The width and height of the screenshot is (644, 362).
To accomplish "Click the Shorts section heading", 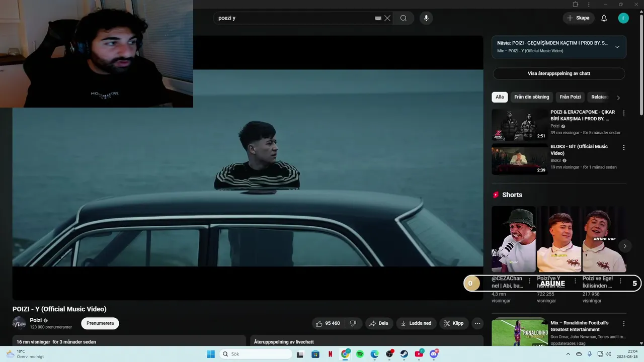I will point(512,195).
